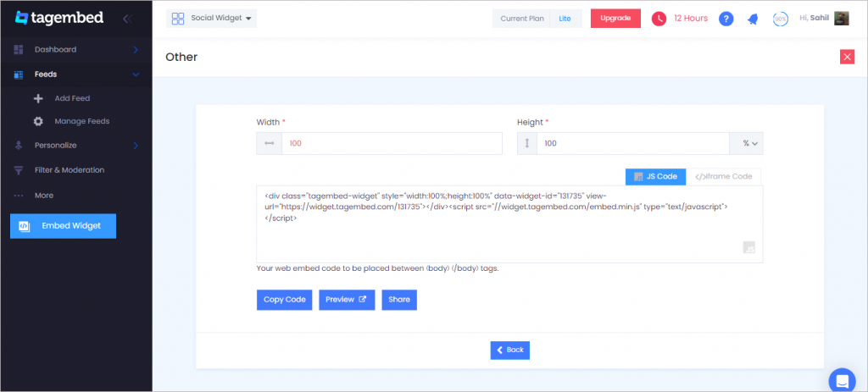Click the Copy Code button
868x392 pixels.
285,300
